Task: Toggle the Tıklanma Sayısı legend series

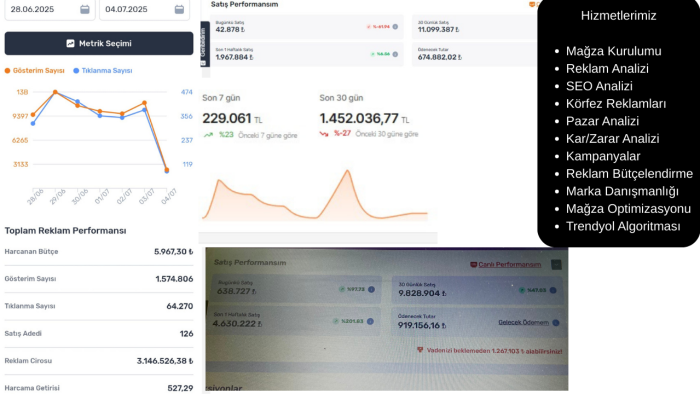Action: tap(103, 71)
